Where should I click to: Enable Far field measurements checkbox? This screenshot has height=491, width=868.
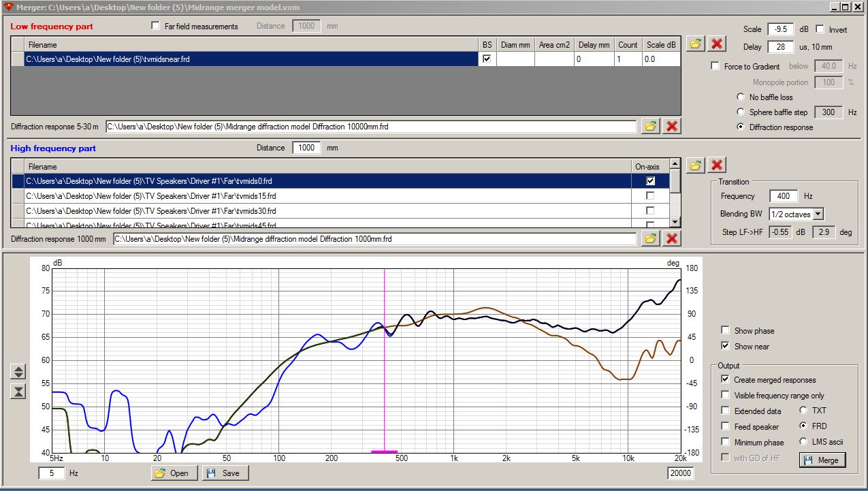156,27
